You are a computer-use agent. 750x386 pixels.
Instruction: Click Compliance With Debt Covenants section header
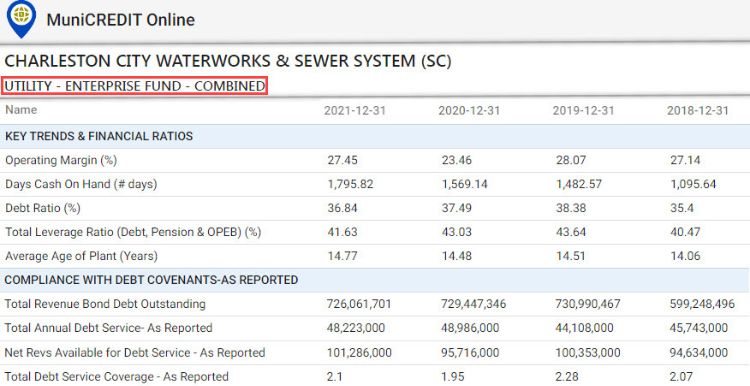[x=151, y=280]
